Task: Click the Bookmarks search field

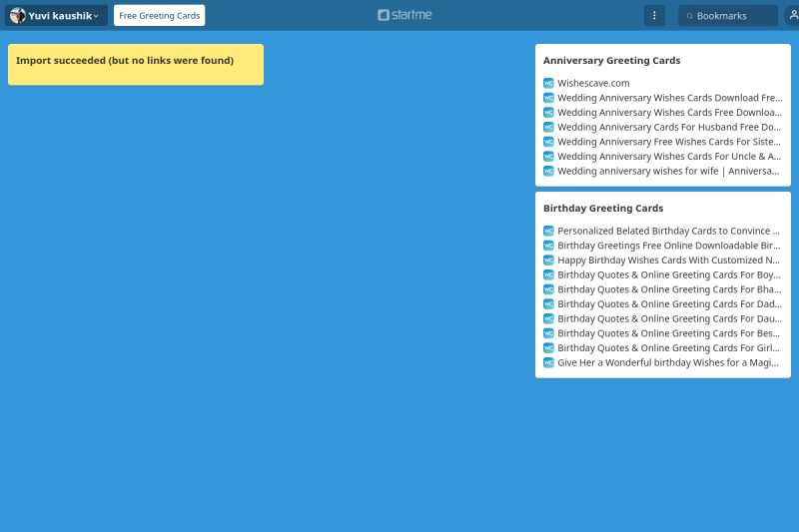Action: [728, 15]
